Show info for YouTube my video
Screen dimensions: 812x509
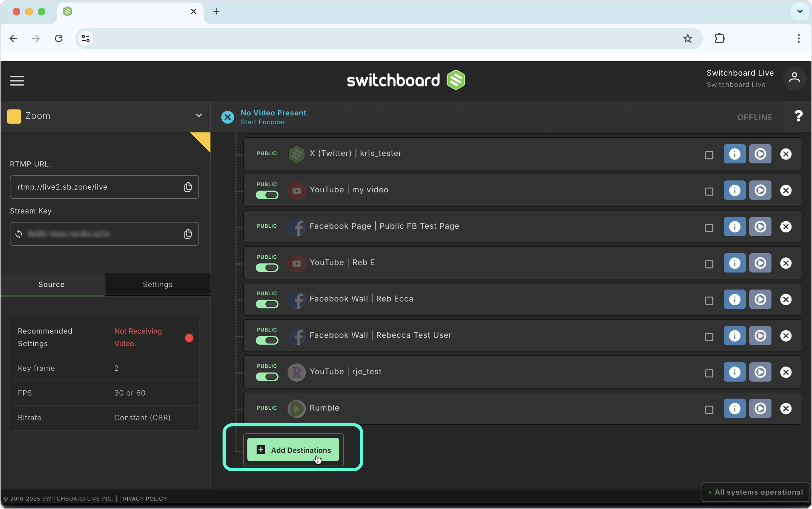pyautogui.click(x=734, y=190)
